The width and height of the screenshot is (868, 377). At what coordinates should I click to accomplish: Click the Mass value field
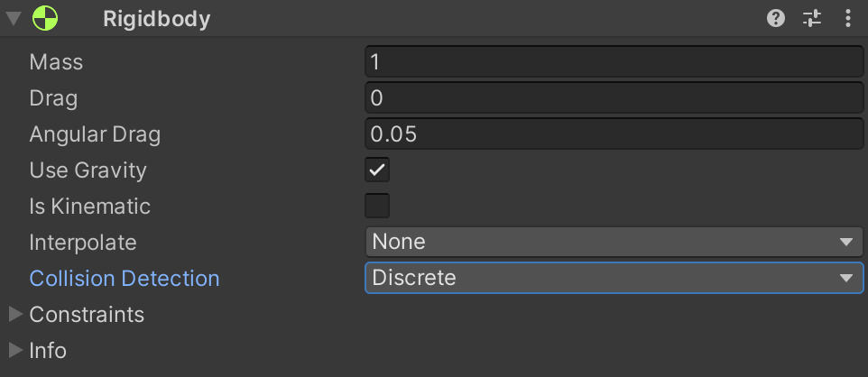tap(614, 62)
